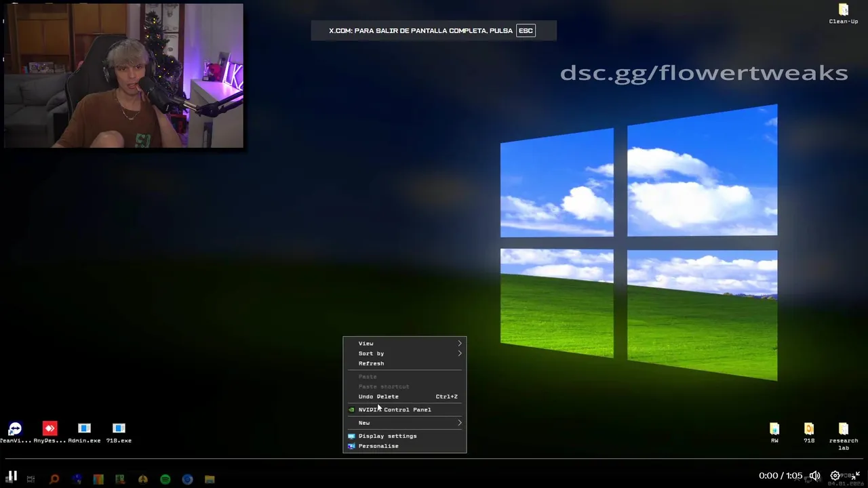Image resolution: width=868 pixels, height=488 pixels.
Task: Open the blue circular browser taskbar icon
Action: coord(187,479)
